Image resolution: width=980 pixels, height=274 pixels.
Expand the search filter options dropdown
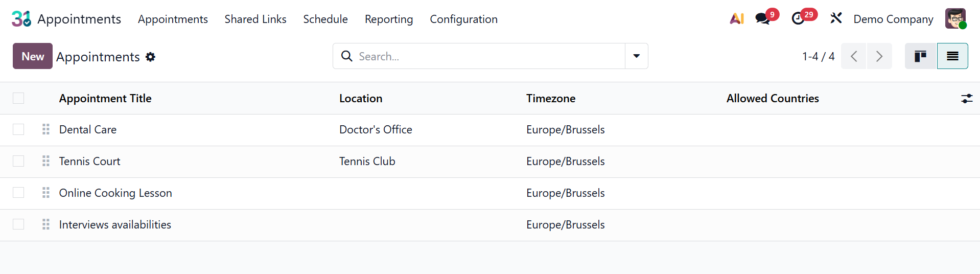coord(637,56)
